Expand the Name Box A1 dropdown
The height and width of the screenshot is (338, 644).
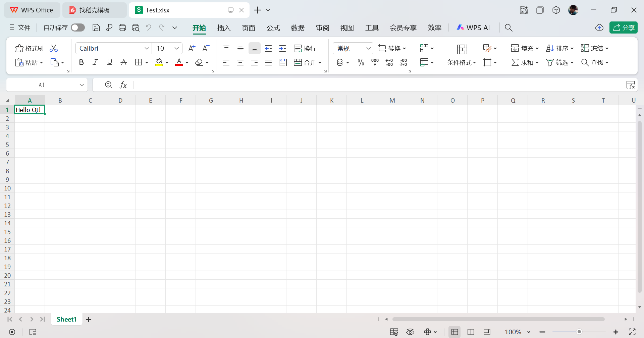82,85
